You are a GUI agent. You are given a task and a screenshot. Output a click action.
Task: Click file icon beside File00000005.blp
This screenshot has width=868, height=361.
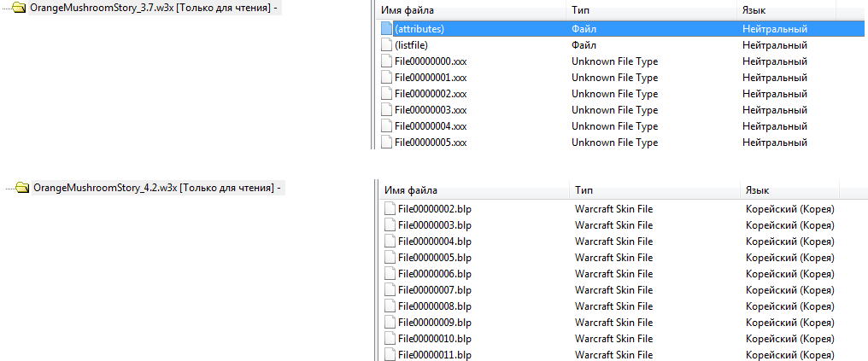[390, 258]
